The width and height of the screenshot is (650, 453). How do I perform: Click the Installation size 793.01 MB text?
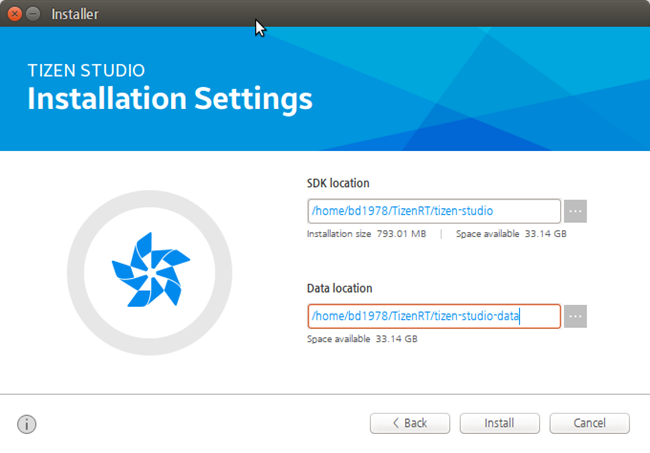coord(366,234)
